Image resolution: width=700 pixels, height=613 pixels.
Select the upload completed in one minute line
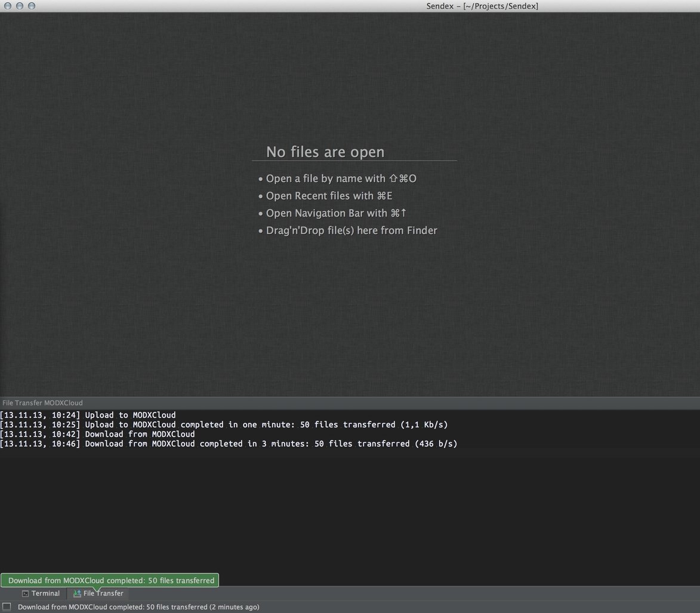(x=224, y=424)
